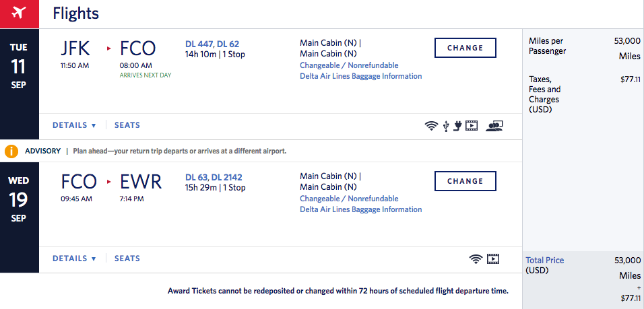The width and height of the screenshot is (644, 309).
Task: Click the DL 63, DL 2142 flight numbers
Action: (x=214, y=178)
